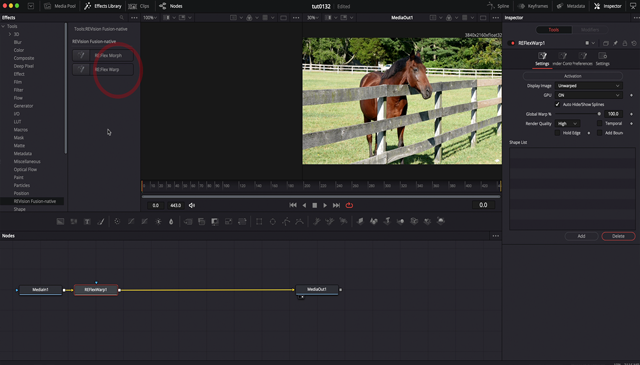Add the Blur (droplet) tool from the toolbar
The width and height of the screenshot is (640, 365).
coord(171,221)
